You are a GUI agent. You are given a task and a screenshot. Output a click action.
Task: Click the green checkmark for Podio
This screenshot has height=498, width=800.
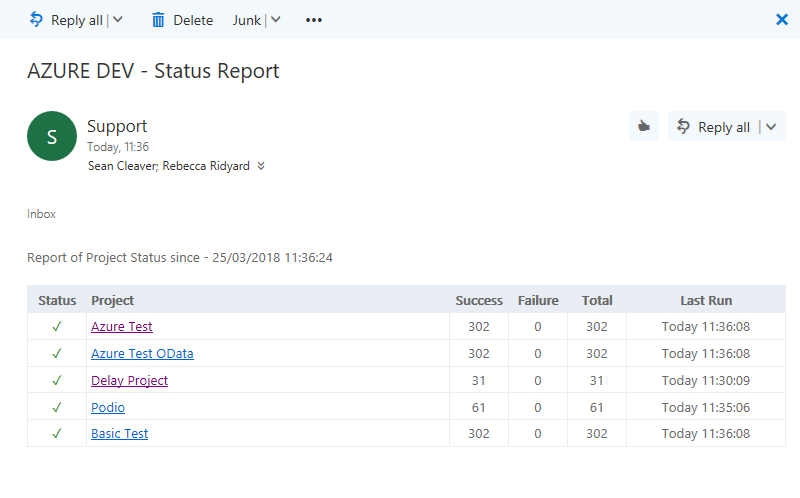57,407
